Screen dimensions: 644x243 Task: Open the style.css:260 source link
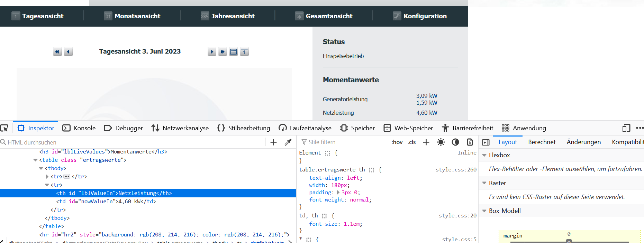coord(456,170)
